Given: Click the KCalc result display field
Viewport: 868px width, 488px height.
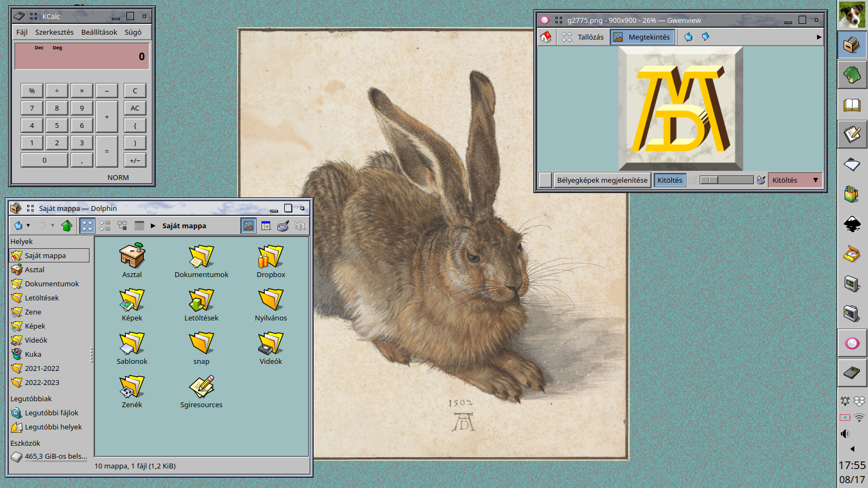Looking at the screenshot, I should pos(82,56).
